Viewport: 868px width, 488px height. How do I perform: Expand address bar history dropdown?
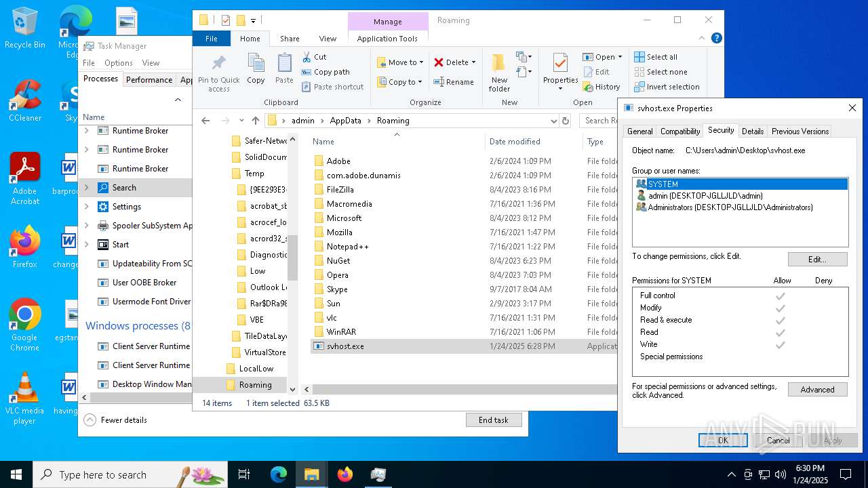point(554,121)
